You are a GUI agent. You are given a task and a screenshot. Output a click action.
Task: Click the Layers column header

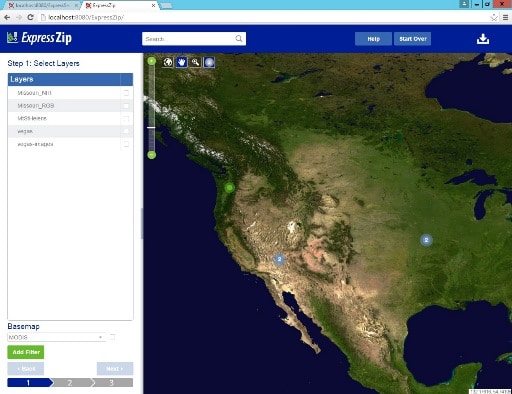coord(64,79)
